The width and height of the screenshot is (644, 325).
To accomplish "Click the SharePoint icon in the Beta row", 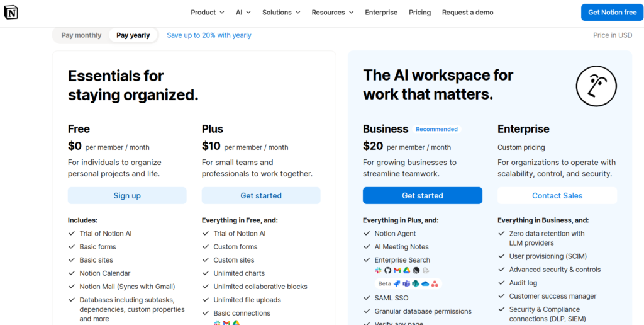I will click(x=416, y=283).
